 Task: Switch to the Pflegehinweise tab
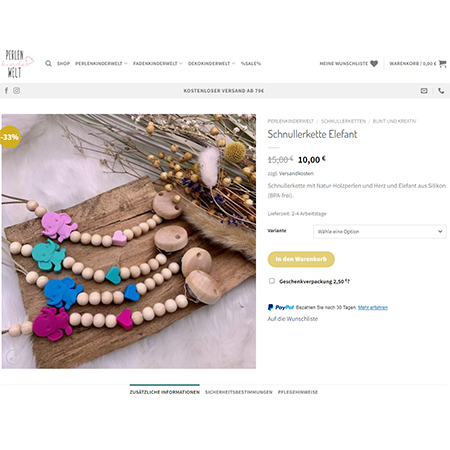298,392
